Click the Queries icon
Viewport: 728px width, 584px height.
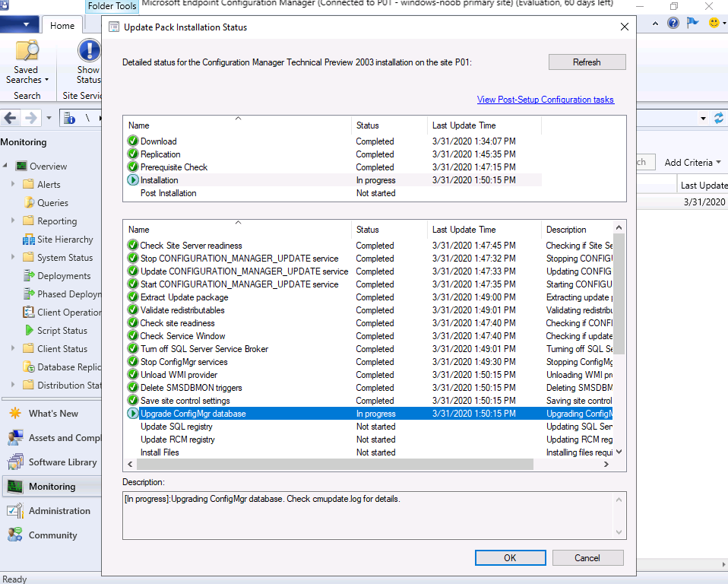coord(29,202)
